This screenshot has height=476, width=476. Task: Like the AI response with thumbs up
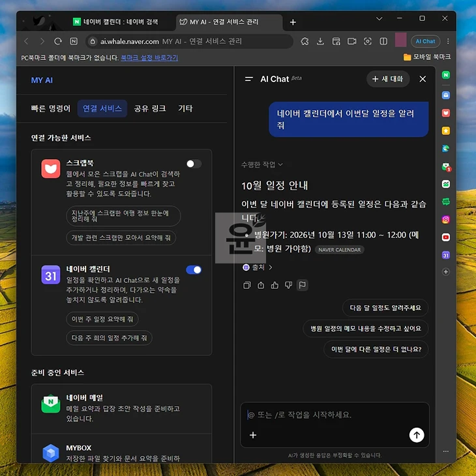(x=275, y=285)
